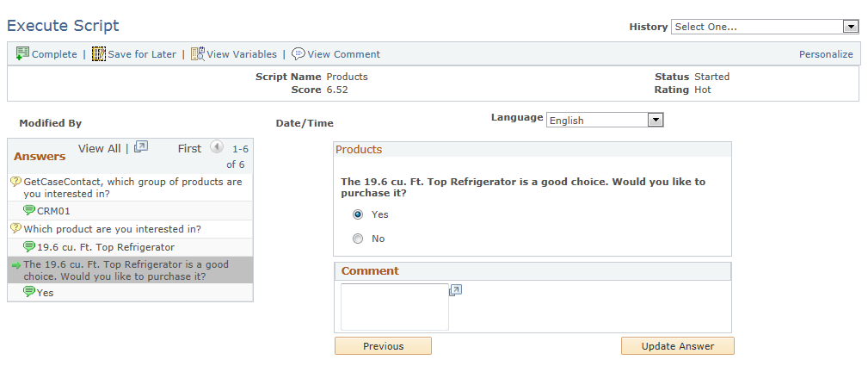Image resolution: width=868 pixels, height=366 pixels.
Task: Select 'Which product are you interested in?' row
Action: click(x=130, y=229)
